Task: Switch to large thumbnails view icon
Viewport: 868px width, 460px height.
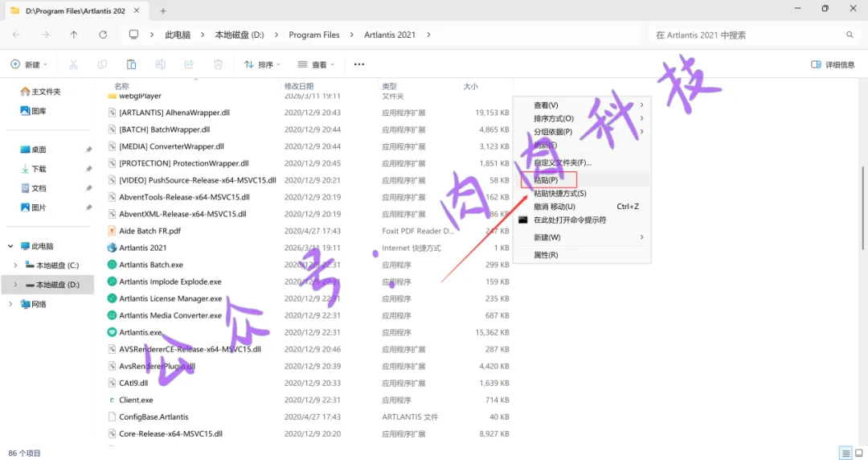Action: (859, 453)
